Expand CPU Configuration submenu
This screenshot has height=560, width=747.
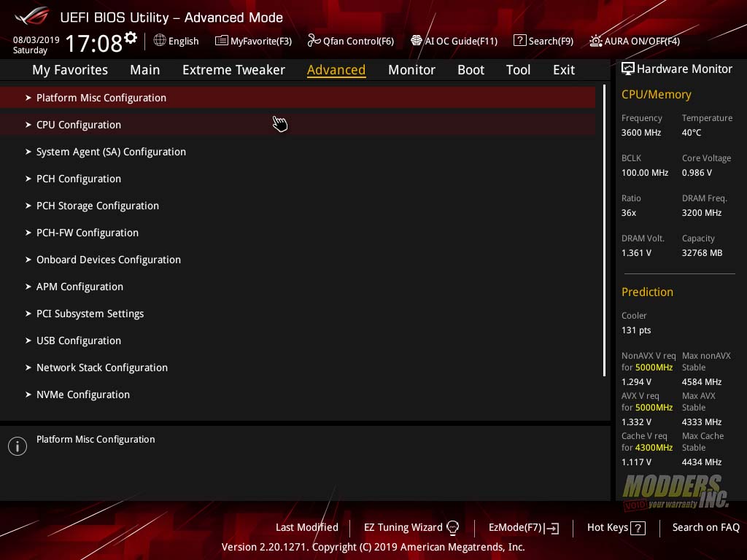(x=298, y=125)
